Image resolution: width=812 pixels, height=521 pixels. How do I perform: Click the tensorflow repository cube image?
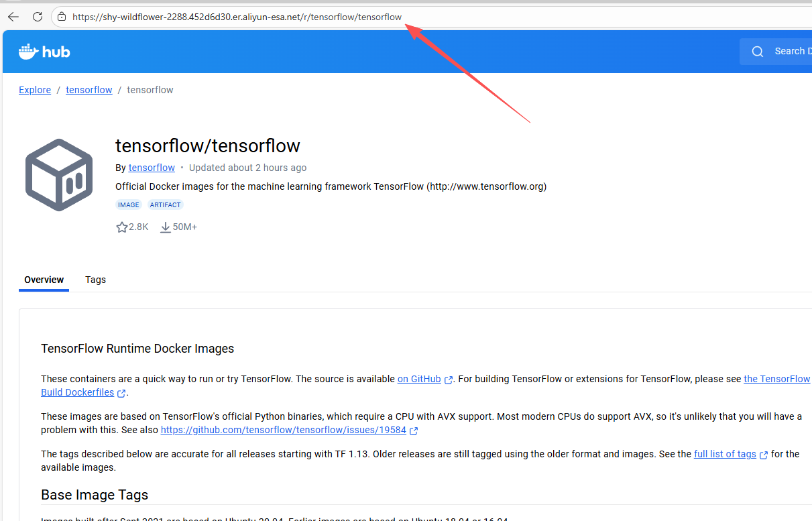click(59, 175)
